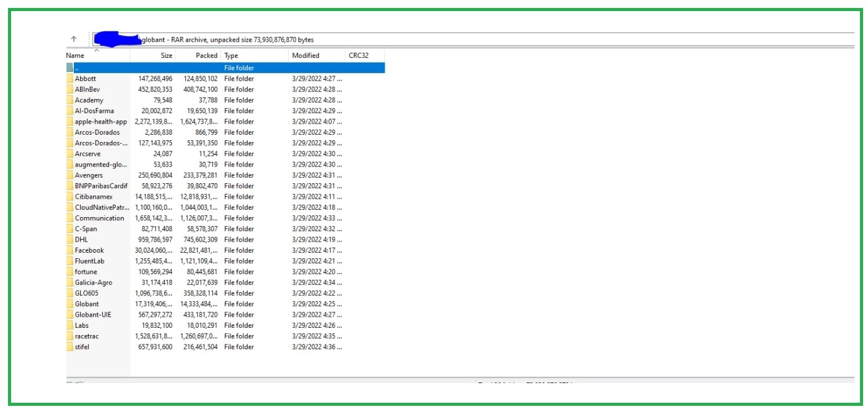This screenshot has width=868, height=412.
Task: Click size value 452,820,353 for ABInBev
Action: [x=155, y=89]
